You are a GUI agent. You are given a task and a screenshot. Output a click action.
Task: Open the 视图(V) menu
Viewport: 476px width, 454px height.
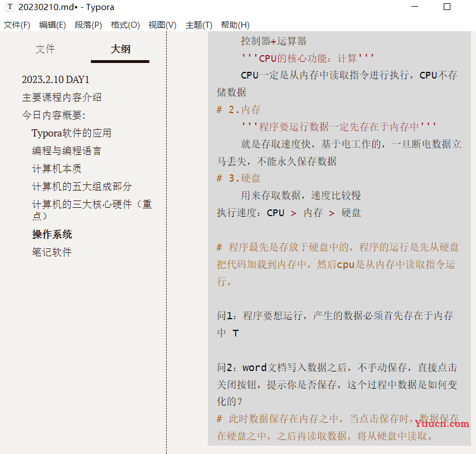162,25
